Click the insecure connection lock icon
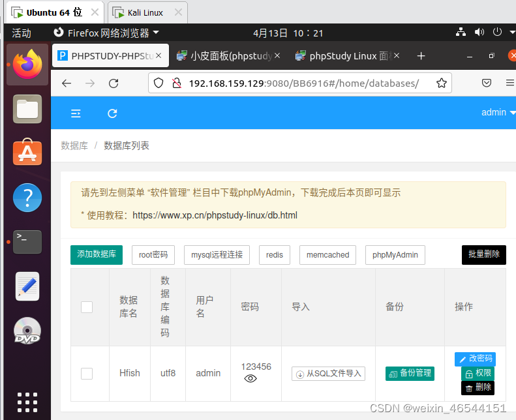Screen dimensions: 516x420 [177, 83]
